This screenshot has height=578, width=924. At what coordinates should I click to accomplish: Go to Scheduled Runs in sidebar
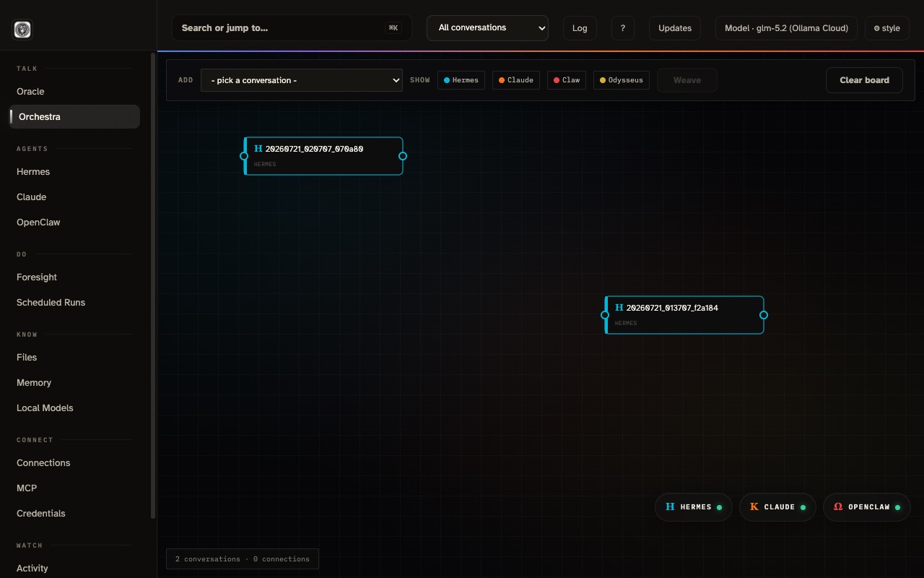click(x=51, y=303)
